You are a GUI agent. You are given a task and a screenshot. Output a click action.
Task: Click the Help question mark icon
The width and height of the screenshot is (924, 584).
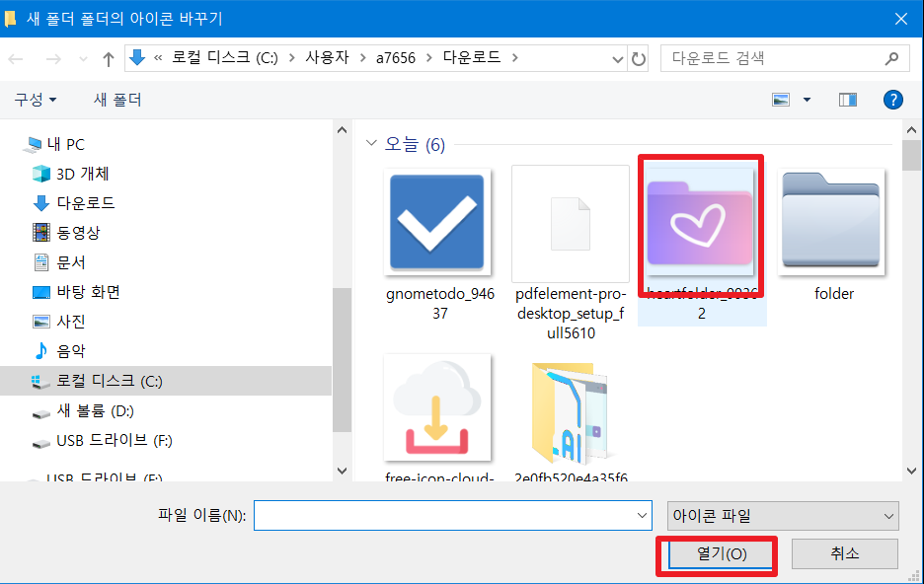(x=892, y=99)
